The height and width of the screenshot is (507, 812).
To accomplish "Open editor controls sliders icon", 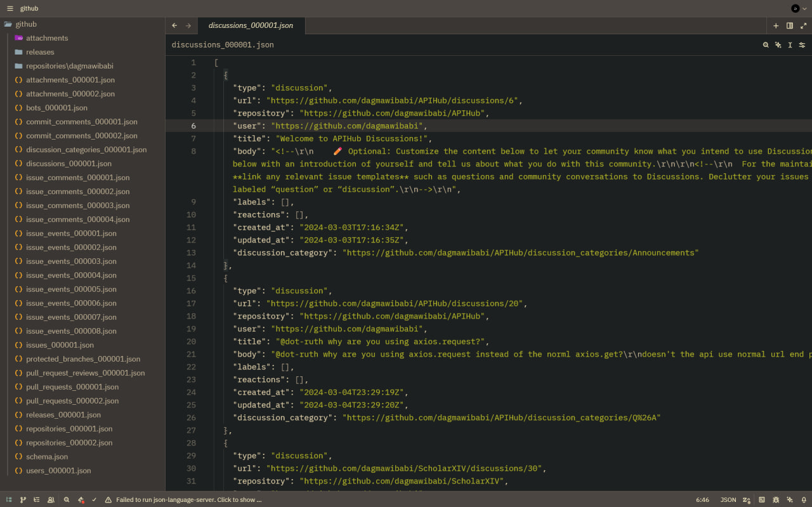I will pyautogui.click(x=802, y=45).
